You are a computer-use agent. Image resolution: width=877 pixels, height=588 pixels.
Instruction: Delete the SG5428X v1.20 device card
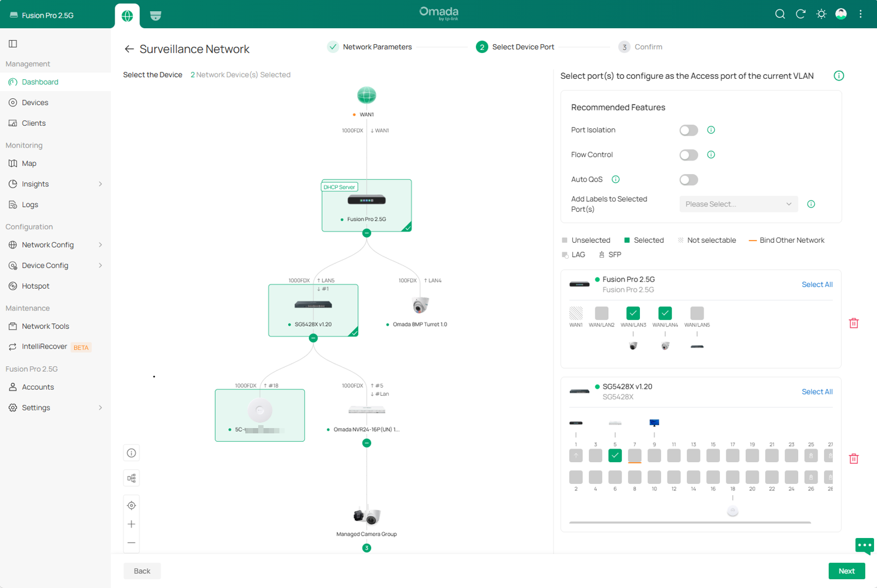[854, 458]
